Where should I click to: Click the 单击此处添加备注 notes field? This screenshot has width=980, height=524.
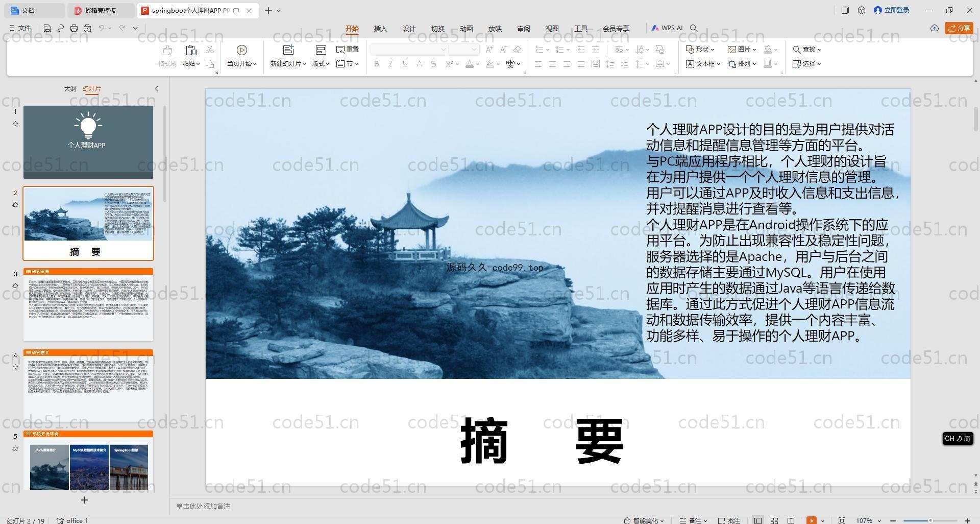click(x=203, y=506)
